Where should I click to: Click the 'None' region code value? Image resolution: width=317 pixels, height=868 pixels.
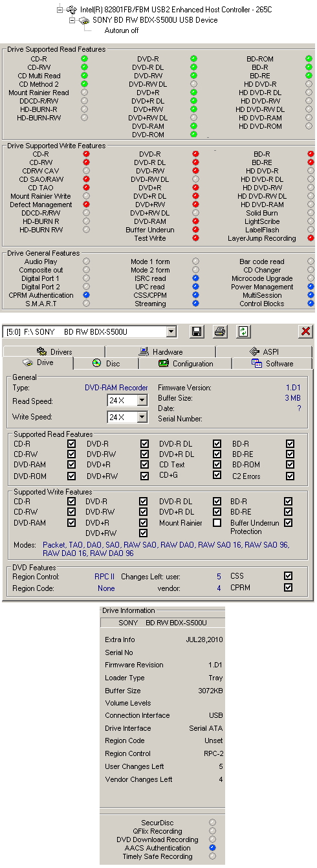click(107, 588)
